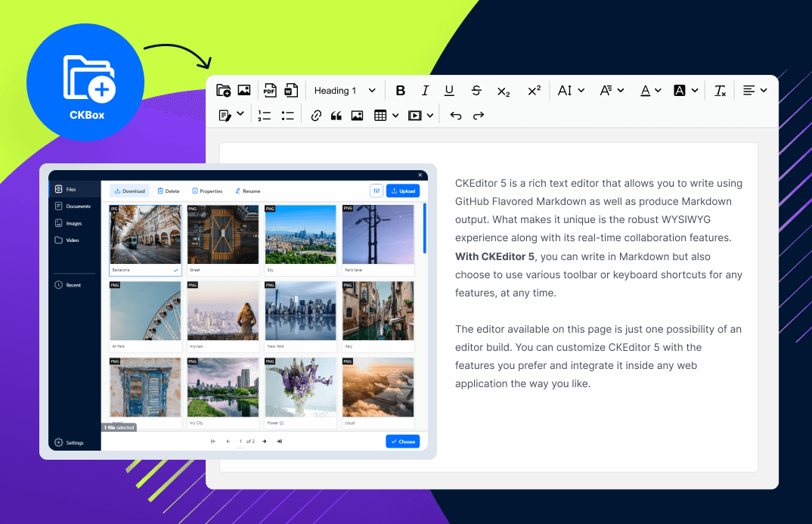Toggle italic formatting
The width and height of the screenshot is (812, 524).
coord(425,91)
